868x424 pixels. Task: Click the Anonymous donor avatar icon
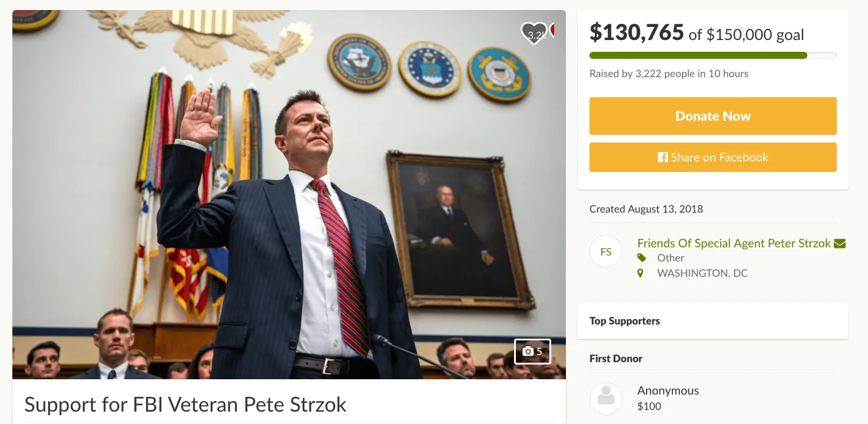[606, 398]
